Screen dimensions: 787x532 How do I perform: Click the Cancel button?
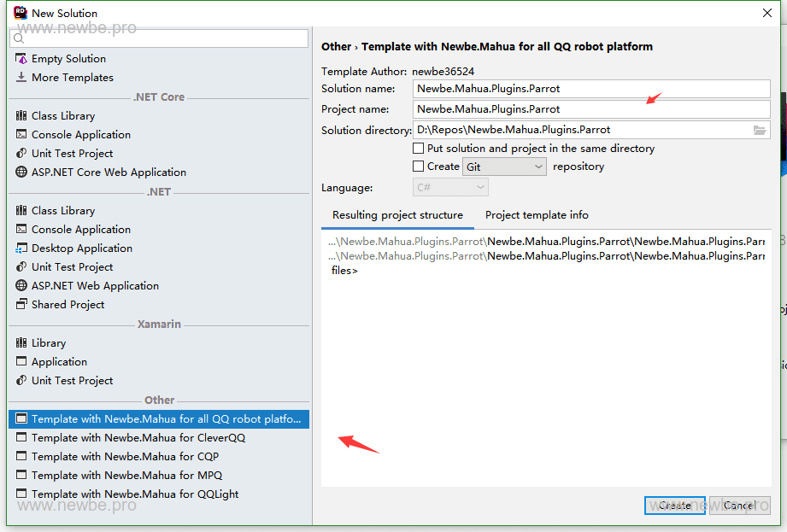pos(739,506)
